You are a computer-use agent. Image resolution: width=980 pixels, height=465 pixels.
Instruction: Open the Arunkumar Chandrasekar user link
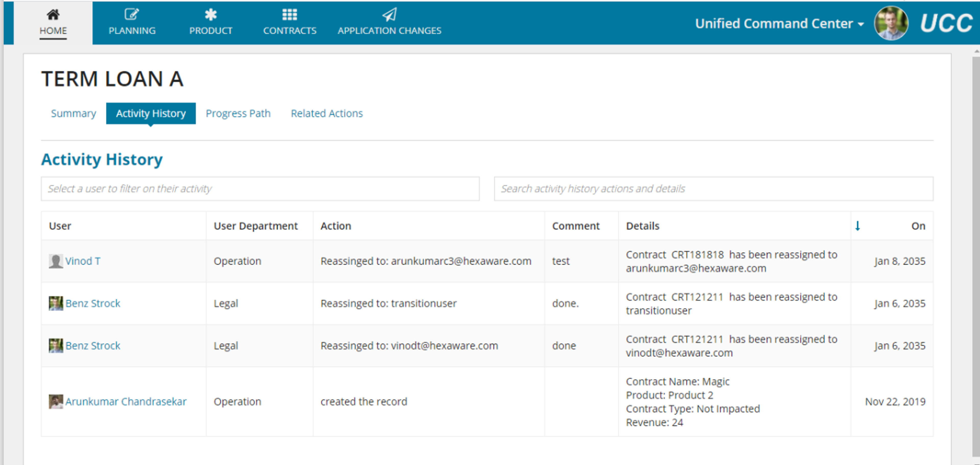click(x=126, y=401)
